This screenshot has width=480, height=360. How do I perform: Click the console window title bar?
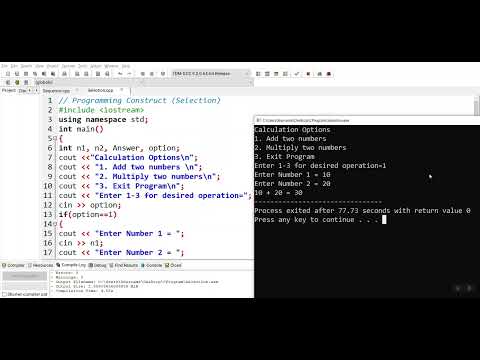click(367, 120)
